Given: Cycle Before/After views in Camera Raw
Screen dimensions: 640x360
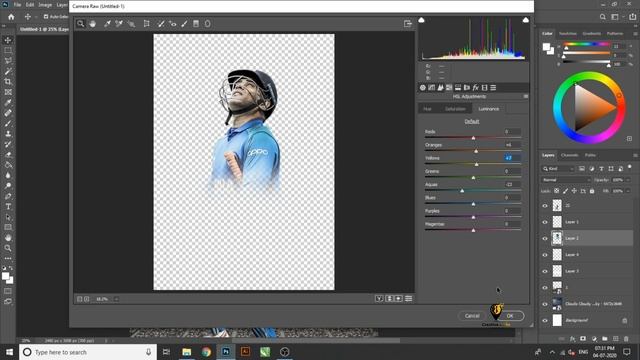Looking at the screenshot, I should tap(379, 299).
